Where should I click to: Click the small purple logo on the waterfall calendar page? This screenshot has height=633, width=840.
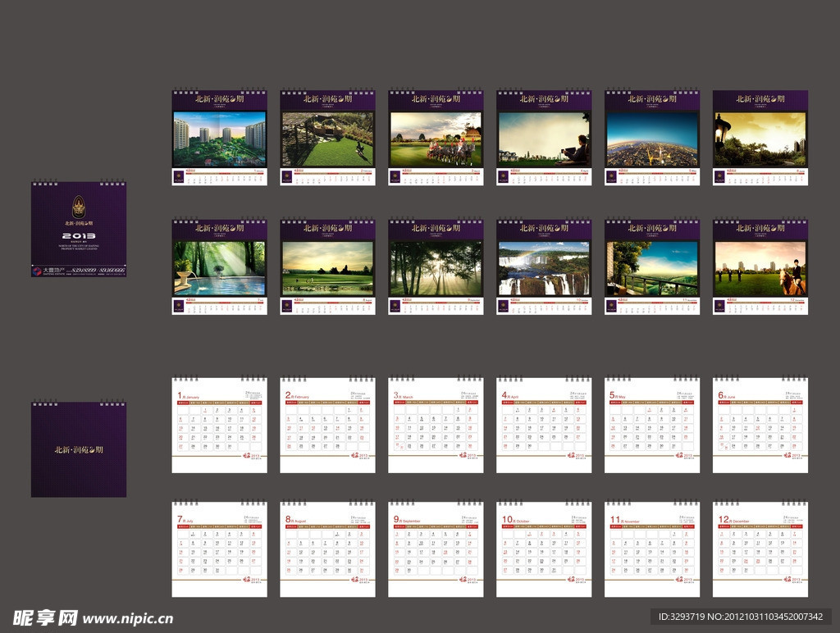pyautogui.click(x=503, y=306)
